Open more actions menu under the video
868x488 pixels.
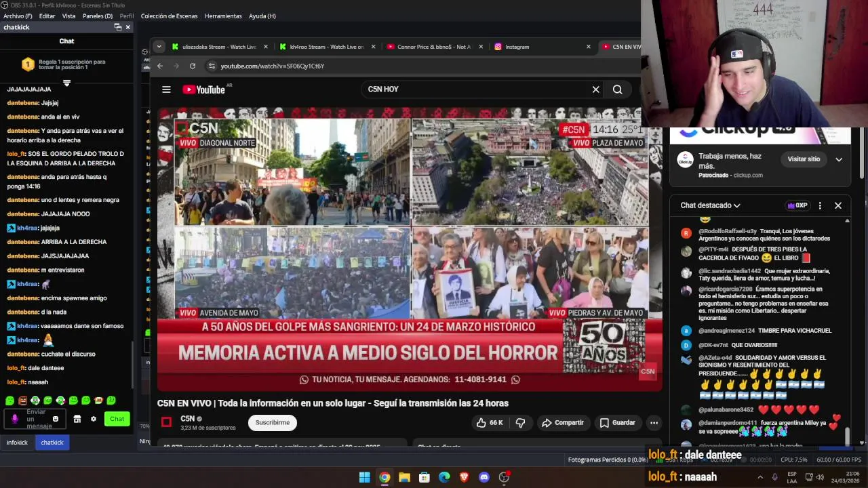(x=654, y=422)
